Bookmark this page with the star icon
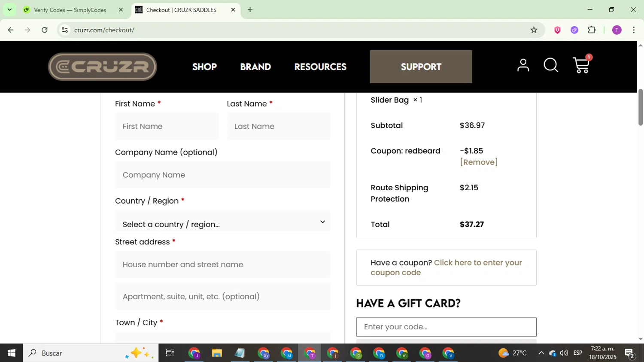Viewport: 644px width, 362px height. 534,30
